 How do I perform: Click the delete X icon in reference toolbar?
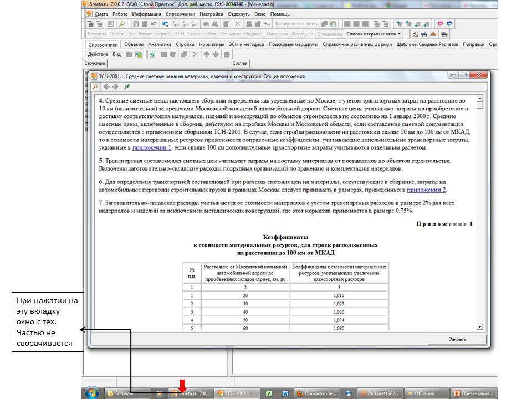point(196,54)
